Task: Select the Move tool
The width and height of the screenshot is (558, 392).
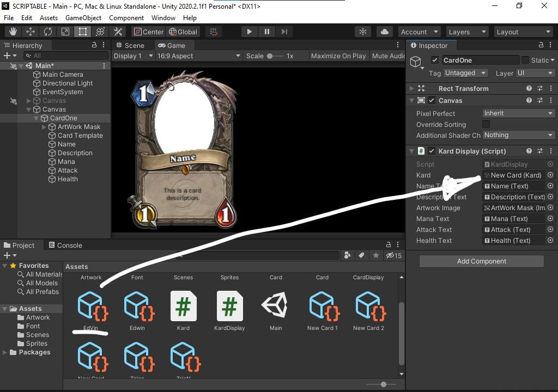Action: [x=31, y=32]
